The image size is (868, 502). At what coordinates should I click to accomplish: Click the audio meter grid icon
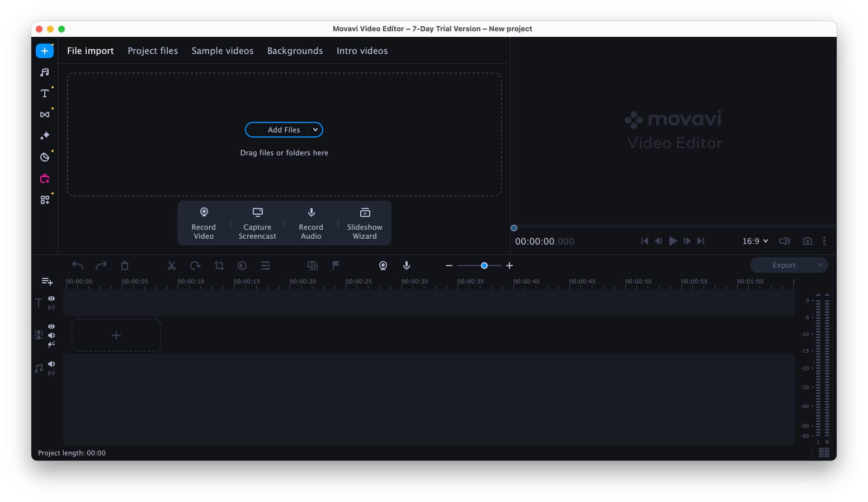click(824, 453)
